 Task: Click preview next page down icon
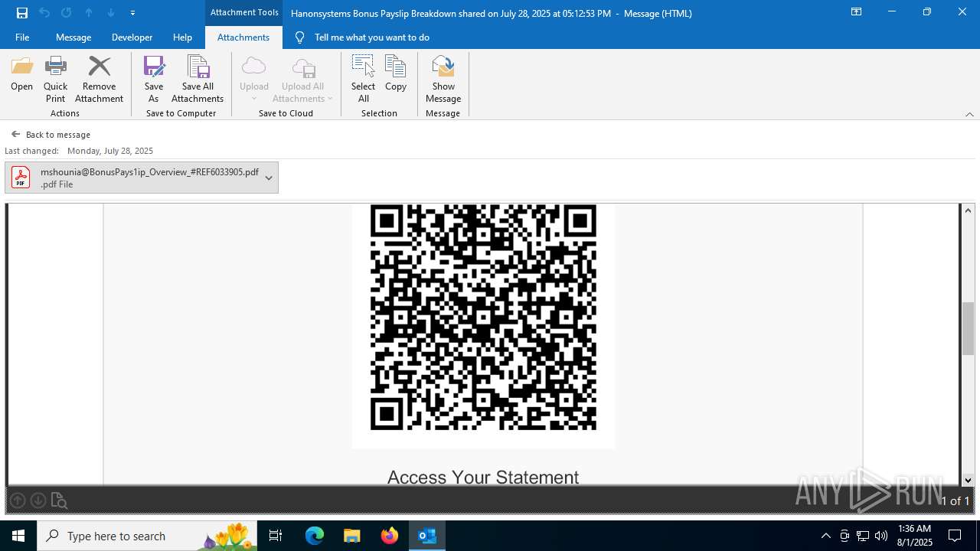coord(38,500)
